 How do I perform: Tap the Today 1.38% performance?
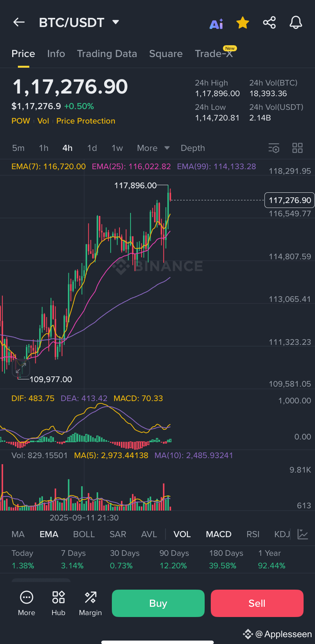point(23,559)
